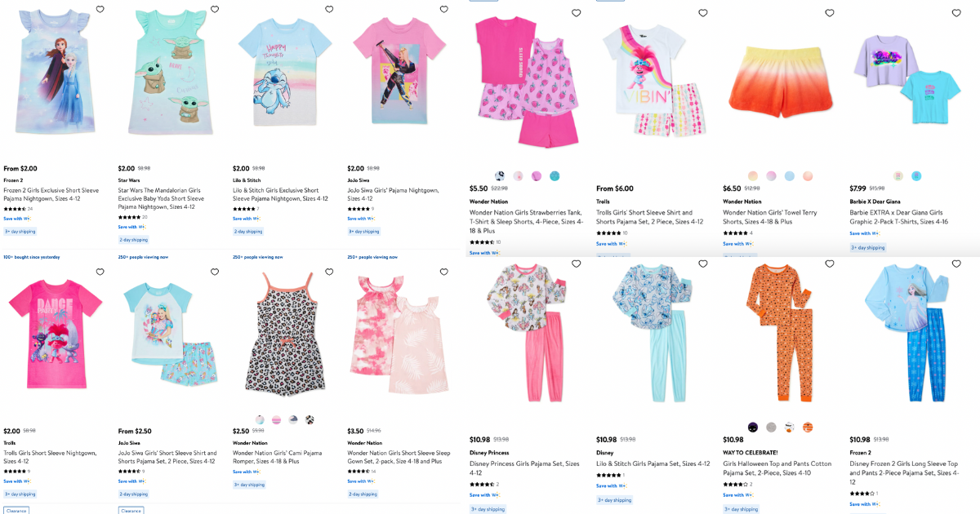Toggle favorite on Trolls shirt and shorts set

702,13
